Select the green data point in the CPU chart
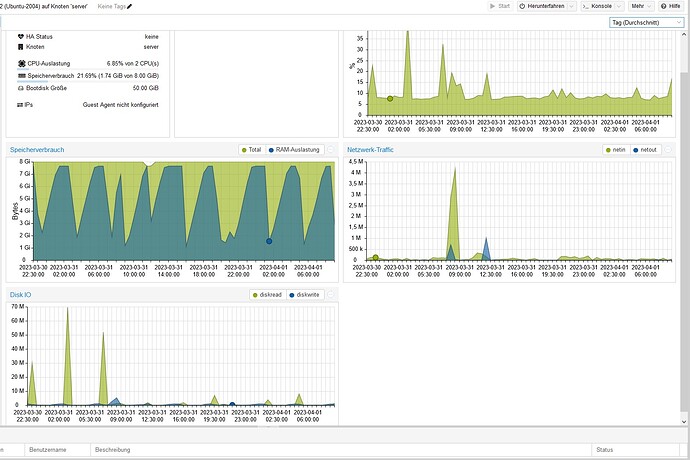This screenshot has width=690, height=460. coord(390,99)
